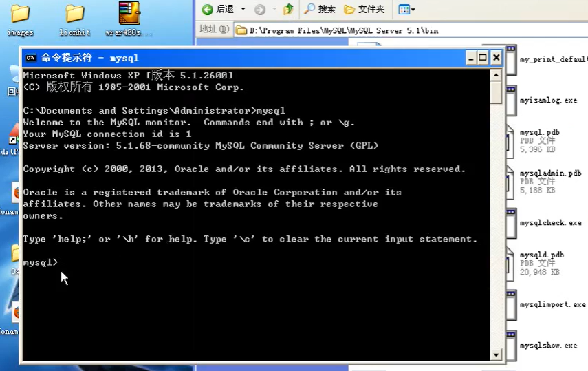Image resolution: width=588 pixels, height=371 pixels.
Task: Click the address label 地址(D)
Action: point(214,30)
